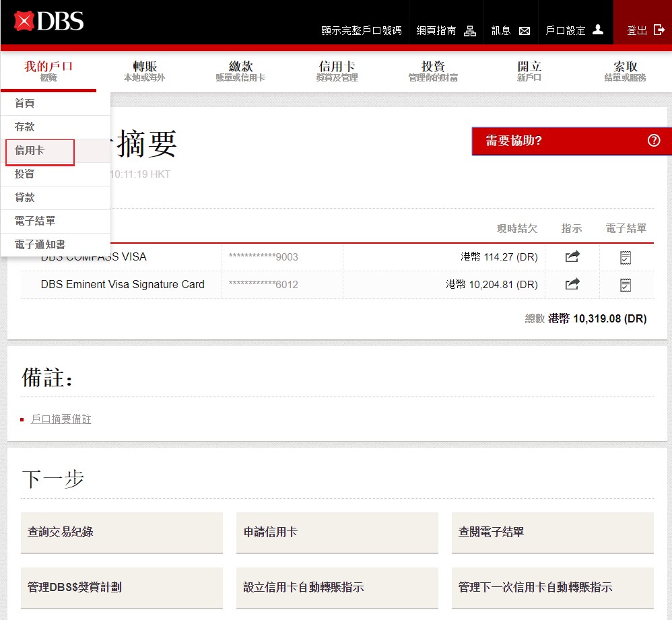Click the DBS logo
The width and height of the screenshot is (672, 620).
(x=48, y=21)
